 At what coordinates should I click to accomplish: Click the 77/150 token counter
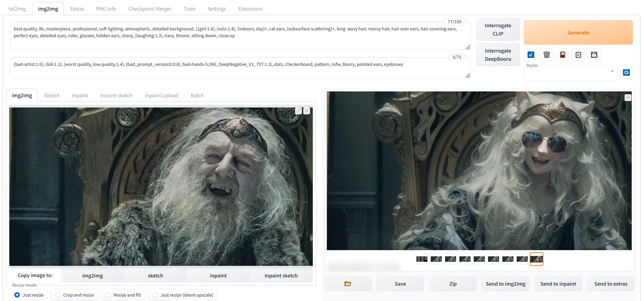coord(454,21)
